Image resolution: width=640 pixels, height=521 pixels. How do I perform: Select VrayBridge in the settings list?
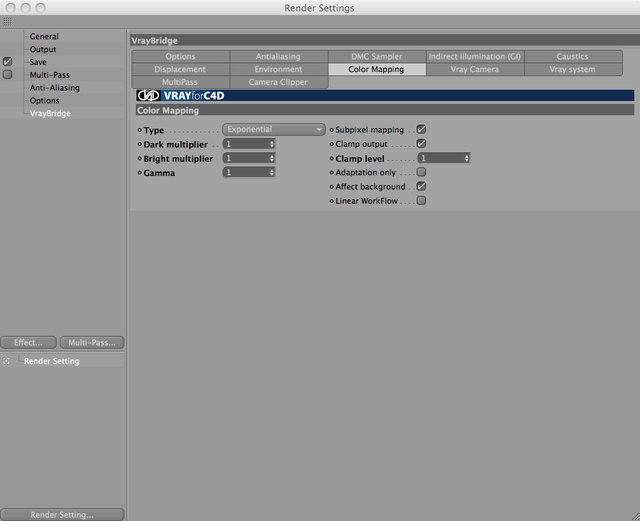tap(50, 113)
